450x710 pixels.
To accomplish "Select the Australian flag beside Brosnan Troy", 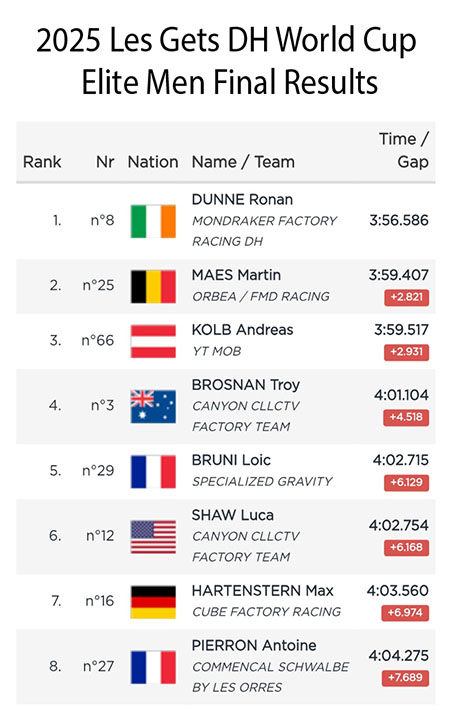I will tap(153, 406).
